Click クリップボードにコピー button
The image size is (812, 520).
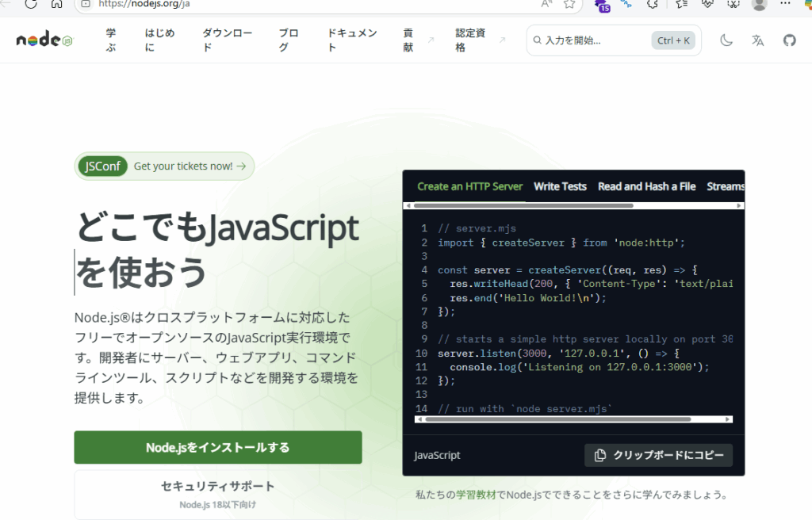point(658,455)
